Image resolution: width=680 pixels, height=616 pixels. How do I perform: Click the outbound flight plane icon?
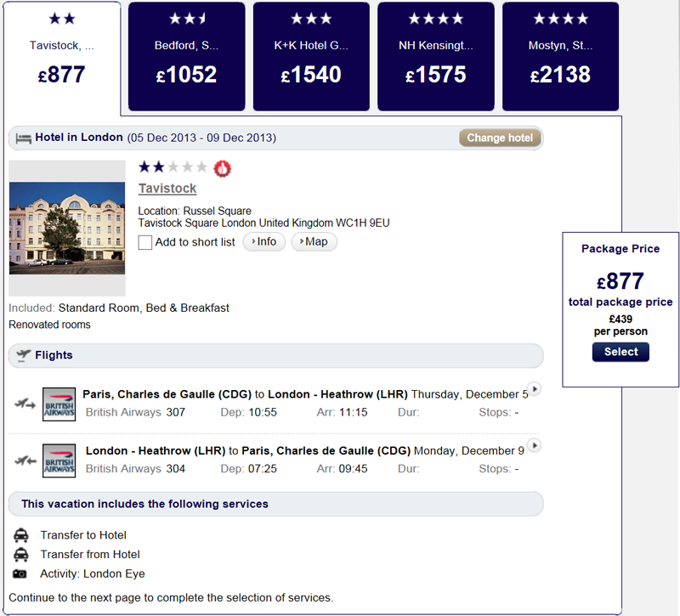tap(25, 404)
